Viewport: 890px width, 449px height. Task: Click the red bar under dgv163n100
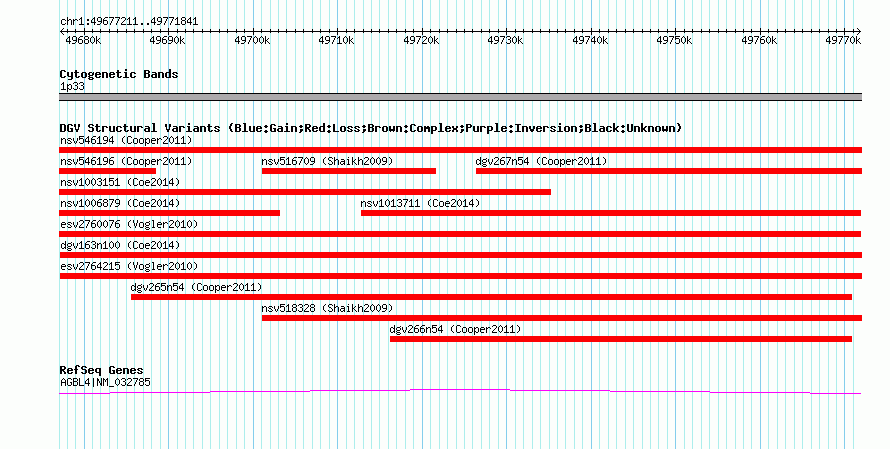[460, 255]
